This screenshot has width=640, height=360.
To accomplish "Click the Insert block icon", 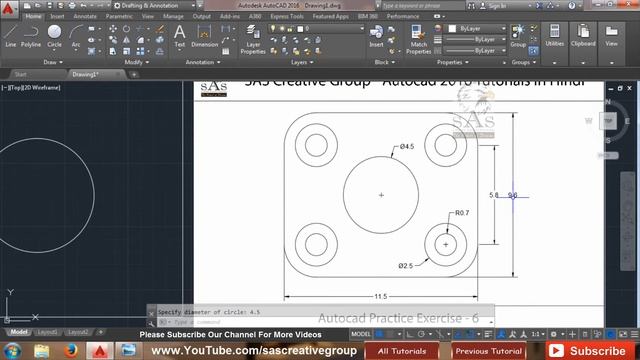I will [x=376, y=36].
